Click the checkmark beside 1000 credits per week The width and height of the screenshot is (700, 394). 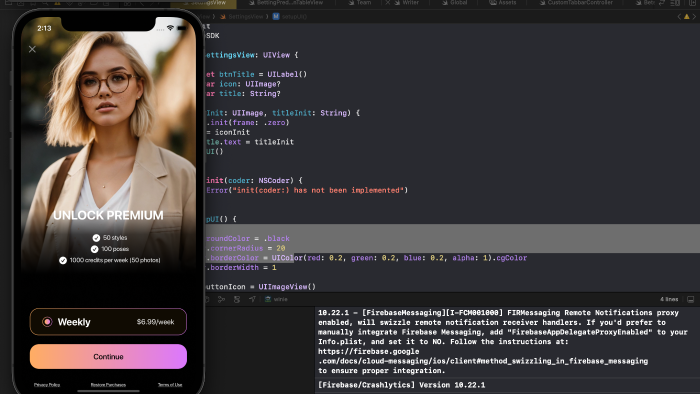click(x=63, y=260)
